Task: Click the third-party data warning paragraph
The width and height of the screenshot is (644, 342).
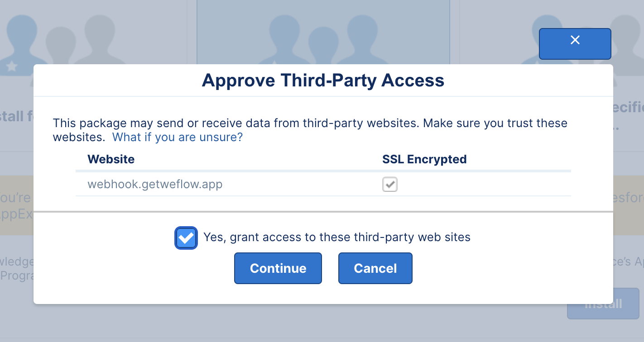Action: pyautogui.click(x=310, y=130)
